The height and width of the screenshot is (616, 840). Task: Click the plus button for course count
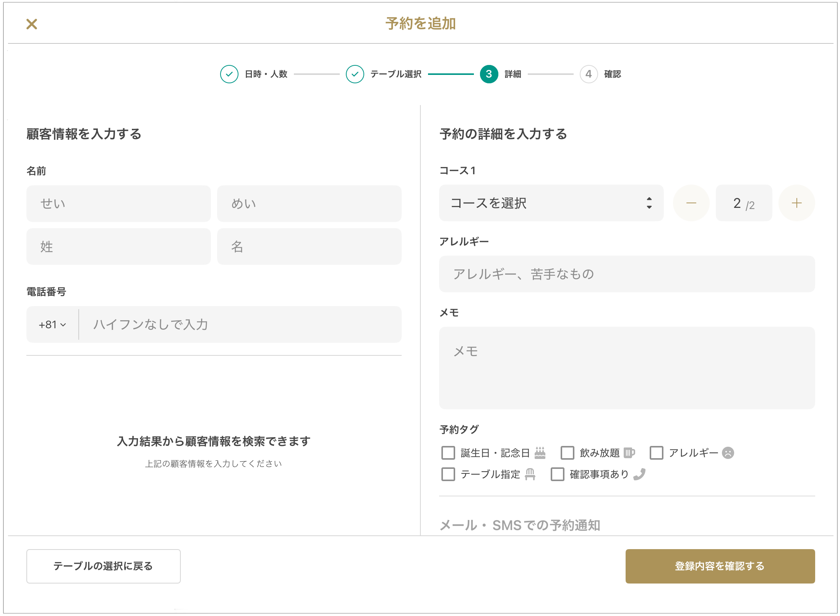click(x=796, y=203)
